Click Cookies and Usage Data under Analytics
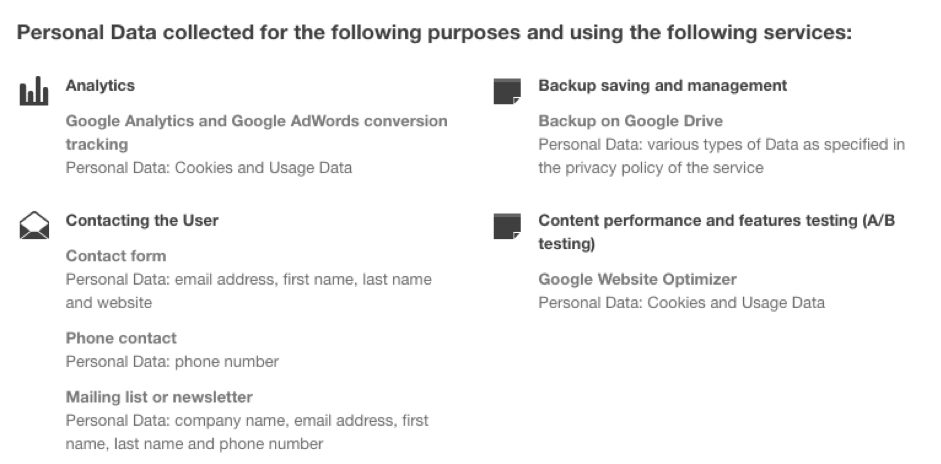This screenshot has height=464, width=941. [263, 167]
